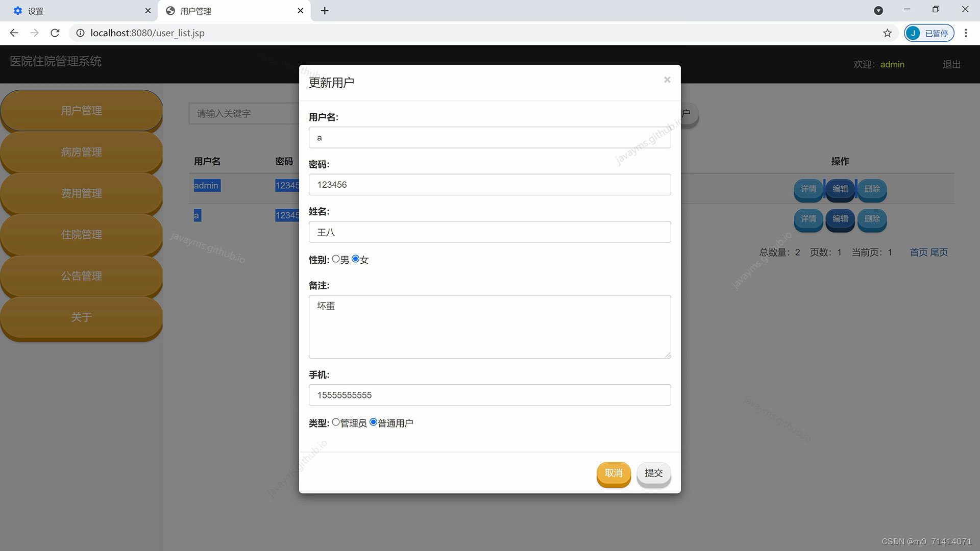This screenshot has width=980, height=551.
Task: Click 详情 button in admin row
Action: click(x=808, y=189)
